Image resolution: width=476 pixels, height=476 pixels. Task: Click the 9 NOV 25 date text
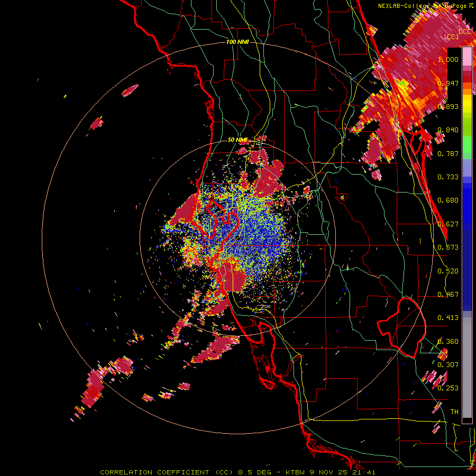328,472
